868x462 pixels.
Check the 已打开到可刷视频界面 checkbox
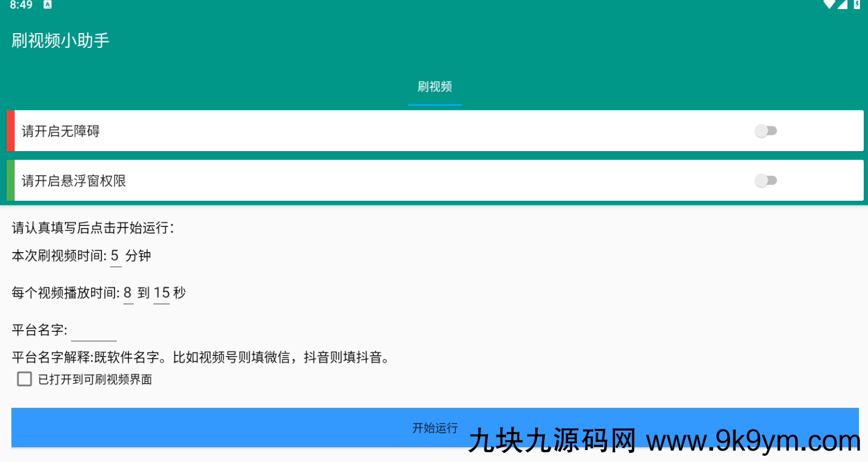click(24, 379)
